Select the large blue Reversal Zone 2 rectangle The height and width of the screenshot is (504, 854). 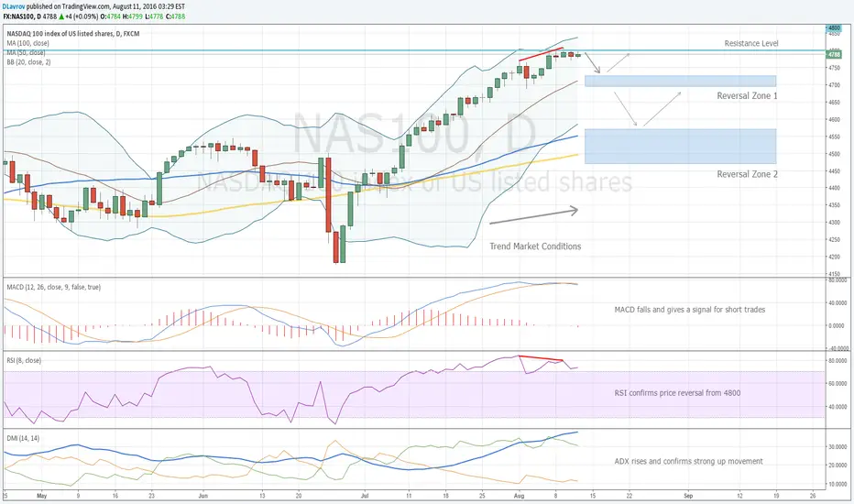point(680,147)
